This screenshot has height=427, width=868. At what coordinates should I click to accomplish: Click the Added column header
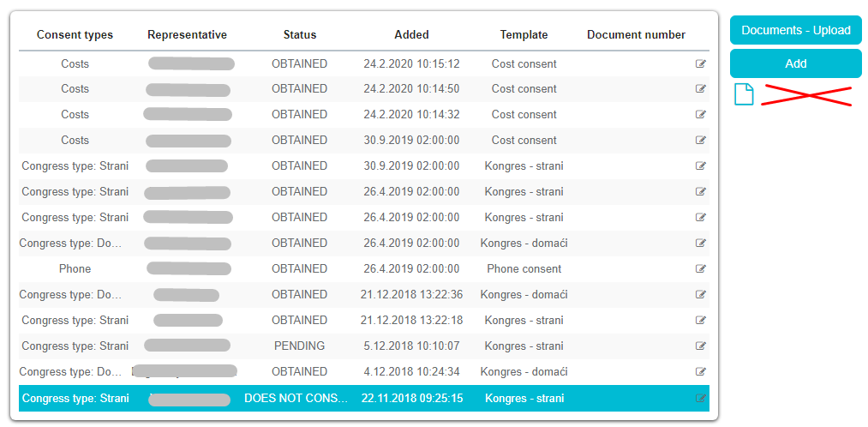coord(411,35)
